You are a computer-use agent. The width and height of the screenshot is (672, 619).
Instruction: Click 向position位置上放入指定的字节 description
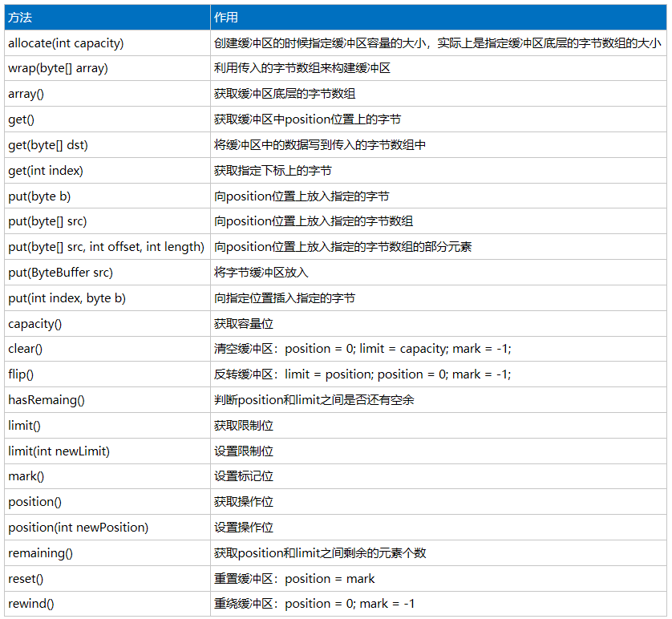[x=302, y=196]
